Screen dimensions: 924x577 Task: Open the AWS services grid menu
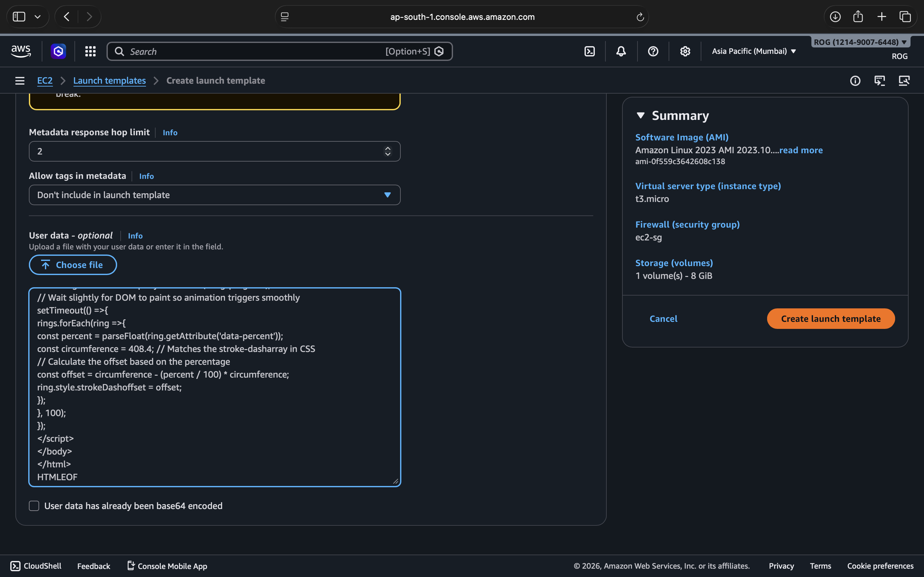(90, 51)
